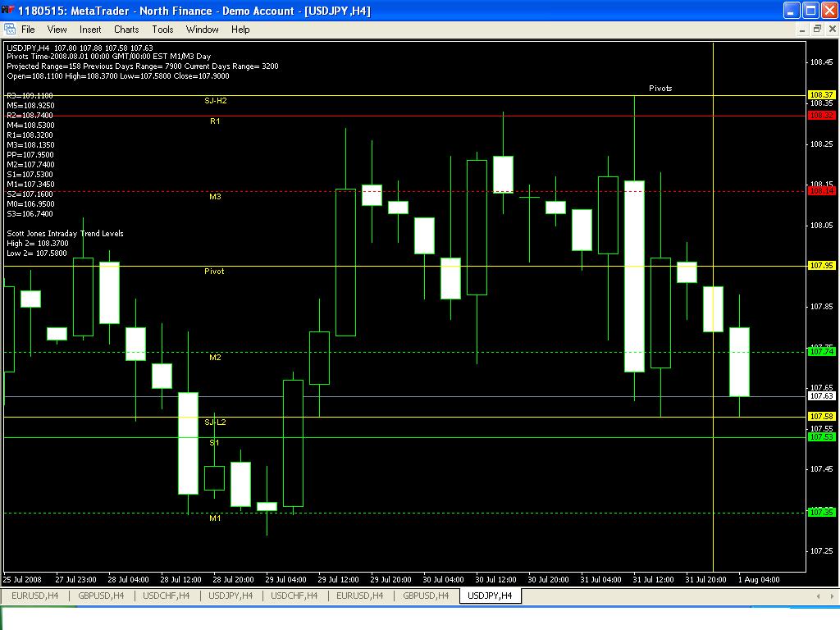This screenshot has width=840, height=630.
Task: Click the MetaTrader title bar app icon
Action: click(8, 11)
